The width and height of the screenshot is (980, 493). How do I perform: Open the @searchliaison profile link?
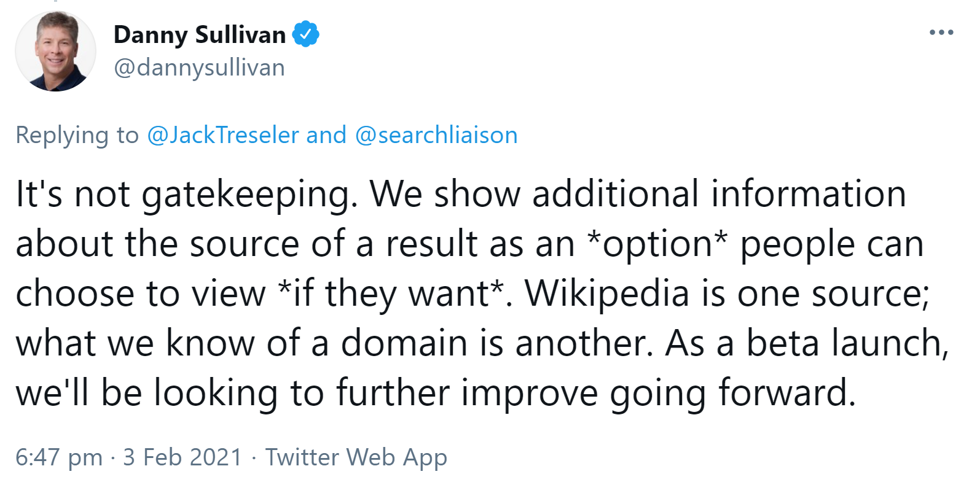point(436,135)
